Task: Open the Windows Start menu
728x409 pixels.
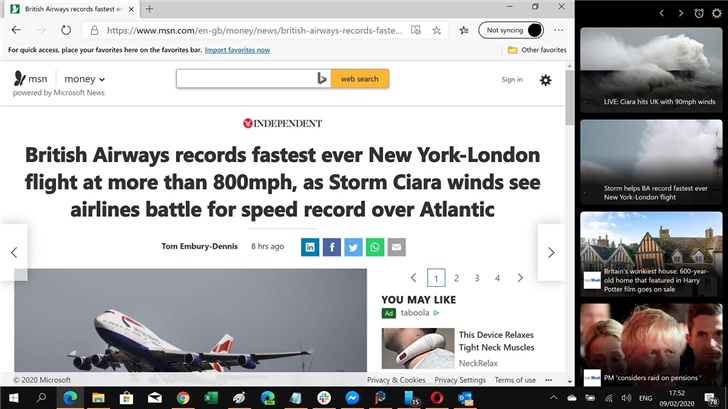Action: [x=13, y=398]
